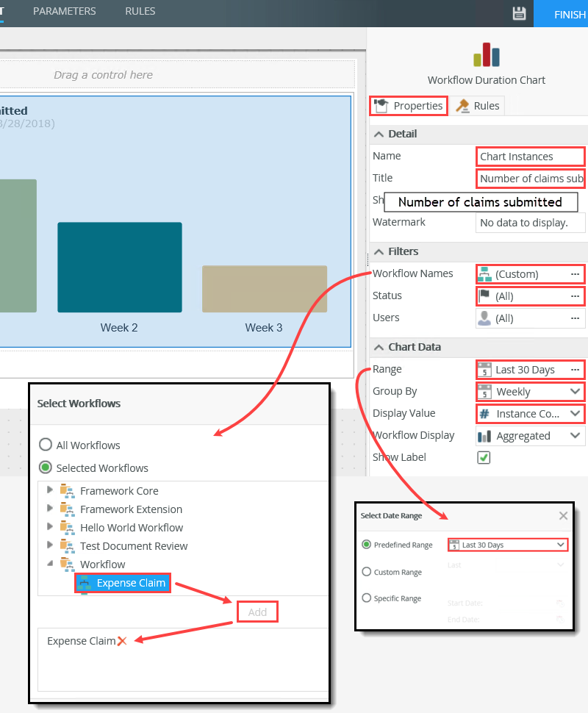588x713 pixels.
Task: Open Range ellipsis date picker
Action: (575, 370)
